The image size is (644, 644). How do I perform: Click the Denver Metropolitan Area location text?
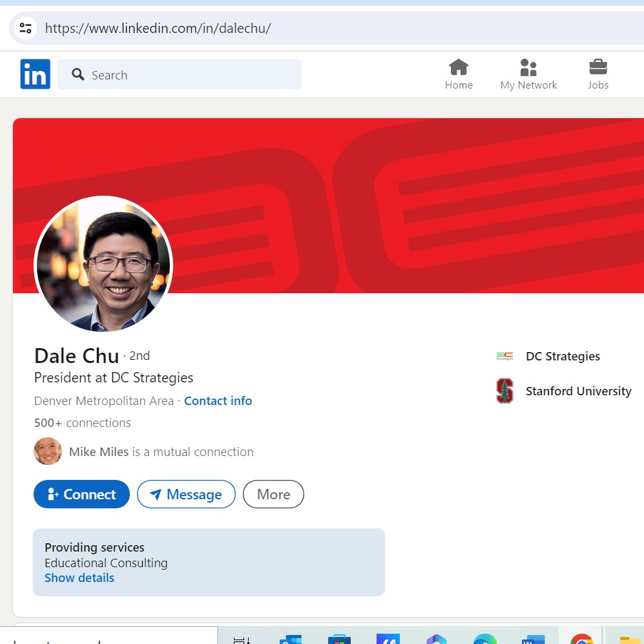pos(104,401)
